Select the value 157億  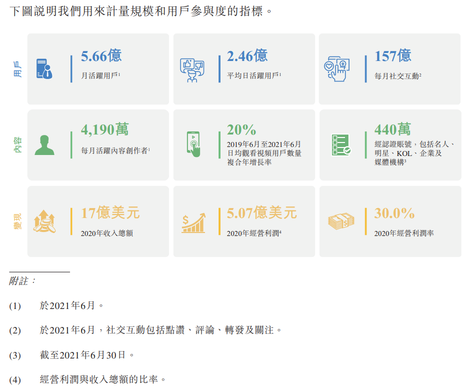[393, 56]
